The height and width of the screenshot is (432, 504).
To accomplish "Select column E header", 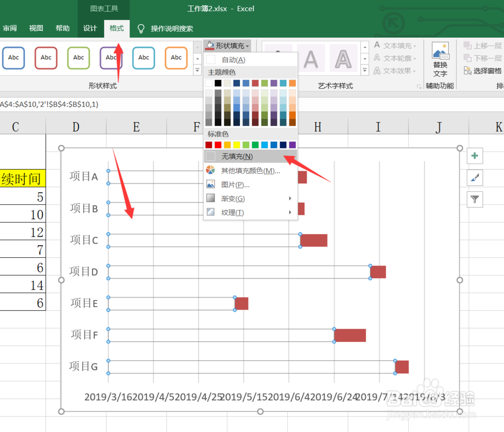I will tap(136, 126).
